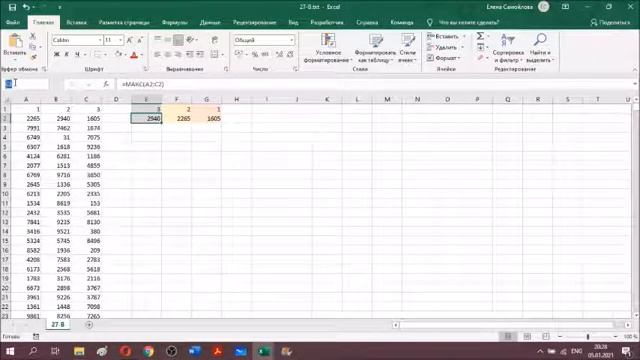Open the File (Файл) tab

pyautogui.click(x=13, y=22)
